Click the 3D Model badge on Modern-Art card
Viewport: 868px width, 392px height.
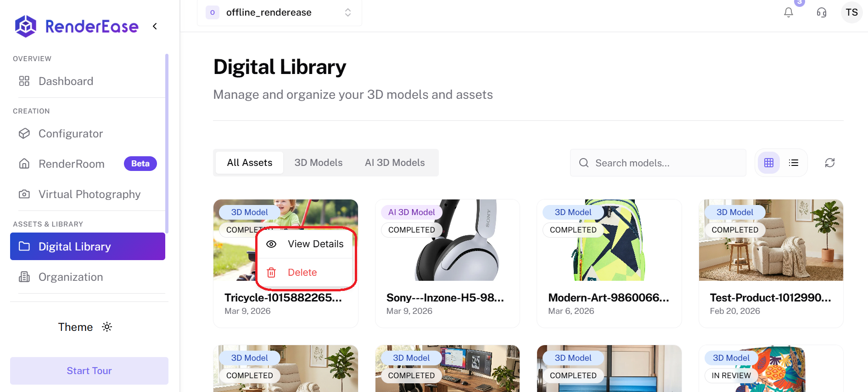point(573,212)
